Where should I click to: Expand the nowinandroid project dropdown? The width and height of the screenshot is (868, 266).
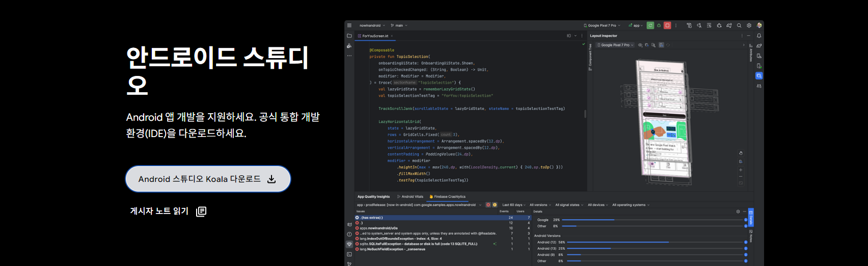372,25
